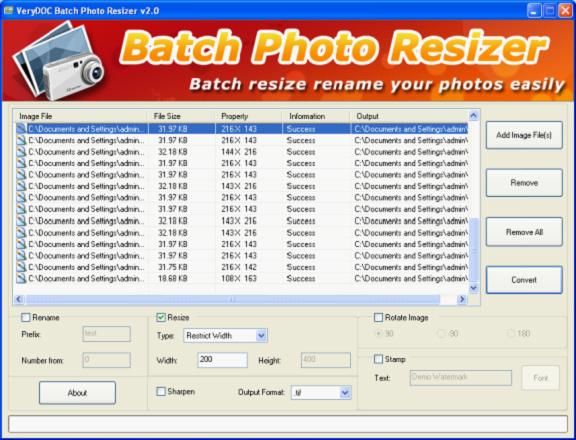This screenshot has height=440, width=576.
Task: Click the property cell 108× 163
Action: [239, 278]
